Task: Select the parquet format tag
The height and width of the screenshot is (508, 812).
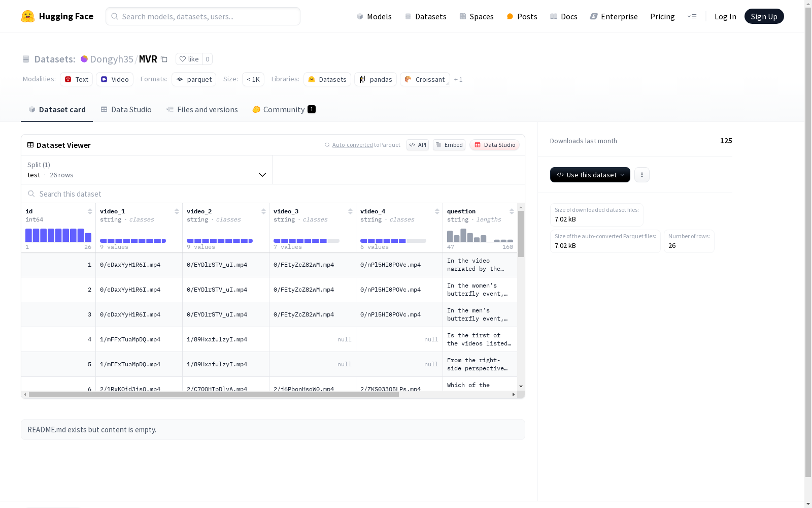Action: click(194, 79)
